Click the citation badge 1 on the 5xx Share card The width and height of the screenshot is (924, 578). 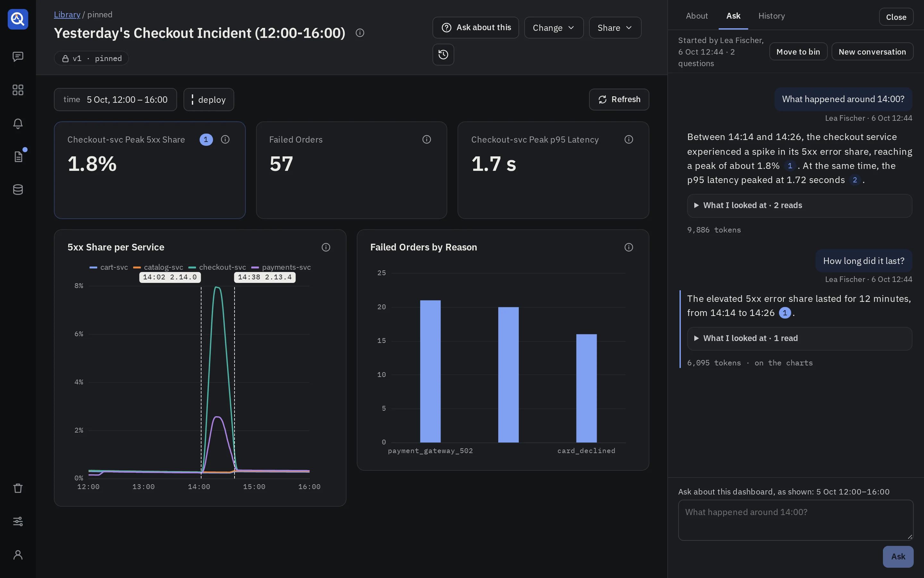[x=206, y=140]
